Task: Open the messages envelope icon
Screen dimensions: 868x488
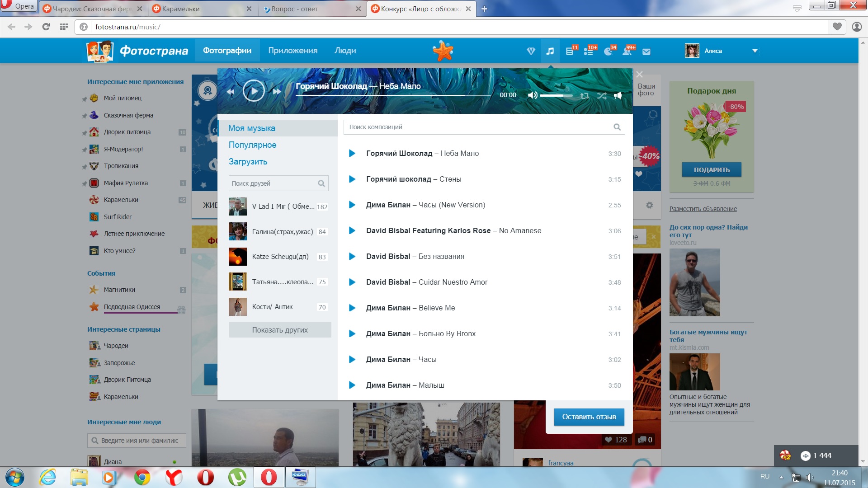Action: click(646, 52)
